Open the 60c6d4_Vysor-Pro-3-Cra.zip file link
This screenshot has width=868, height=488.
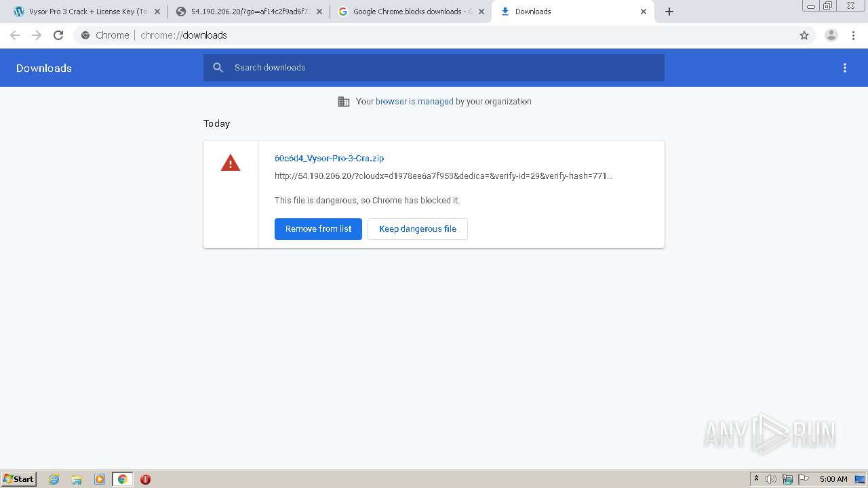(x=329, y=158)
